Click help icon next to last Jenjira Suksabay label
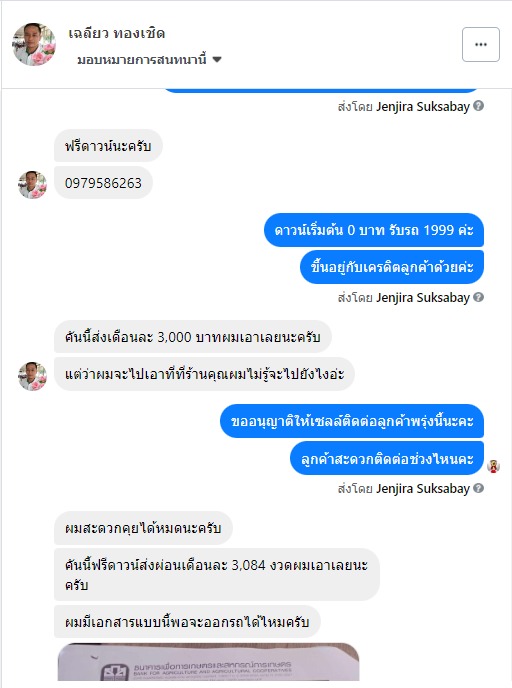Screen dimensions: 512x688 point(479,488)
